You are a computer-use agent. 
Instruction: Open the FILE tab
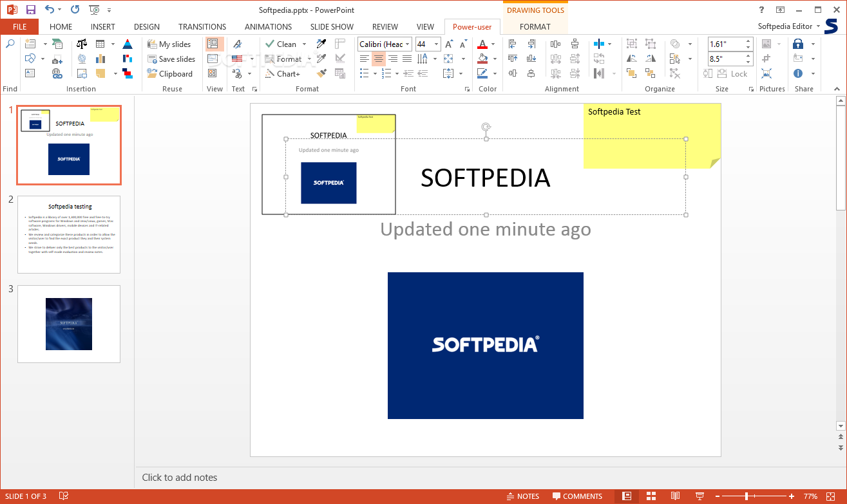coord(19,26)
